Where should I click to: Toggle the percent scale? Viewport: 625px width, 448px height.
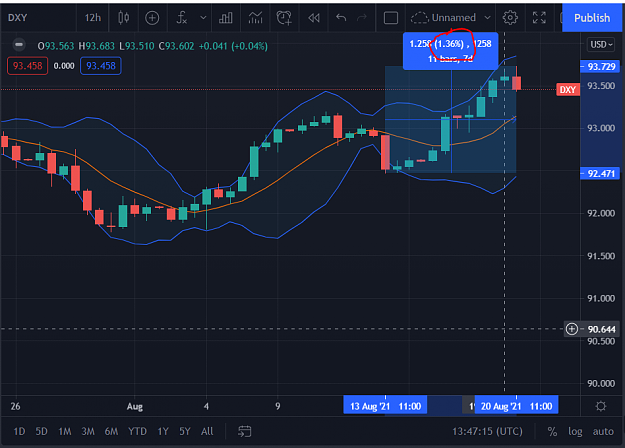pyautogui.click(x=552, y=431)
